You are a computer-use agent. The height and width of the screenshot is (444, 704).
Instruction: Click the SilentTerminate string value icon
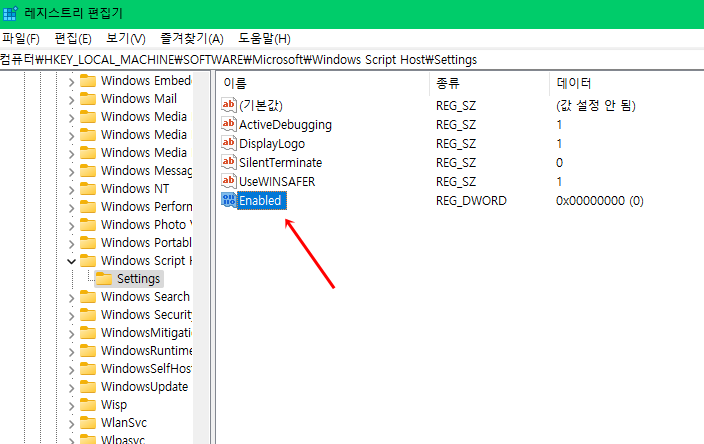(229, 163)
